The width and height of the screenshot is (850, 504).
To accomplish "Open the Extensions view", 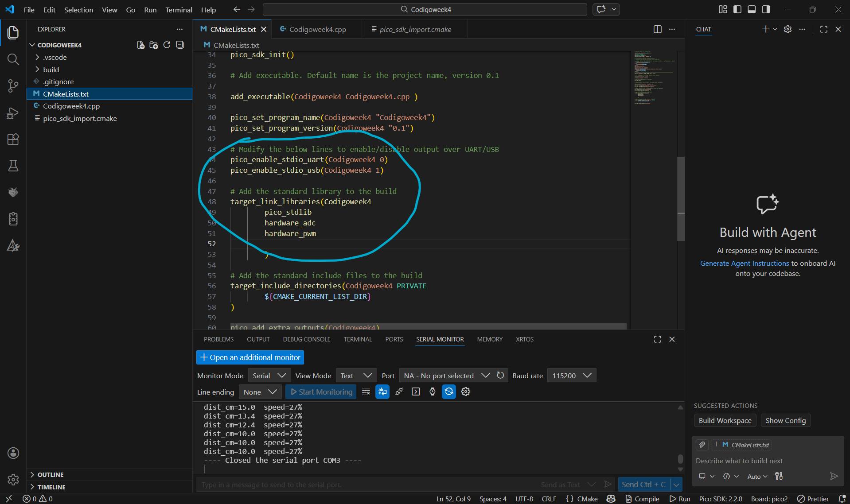I will point(13,139).
